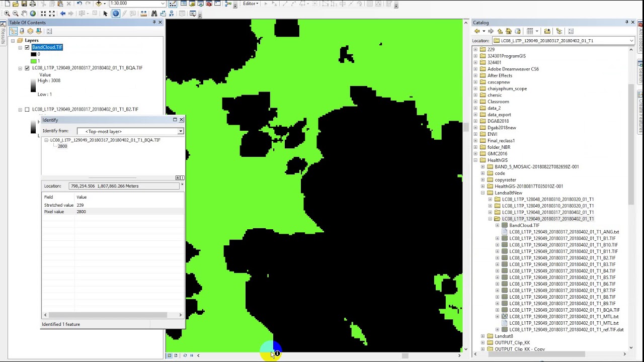
Task: Select List By Drawing Order in Table Of Contents
Action: 14,31
